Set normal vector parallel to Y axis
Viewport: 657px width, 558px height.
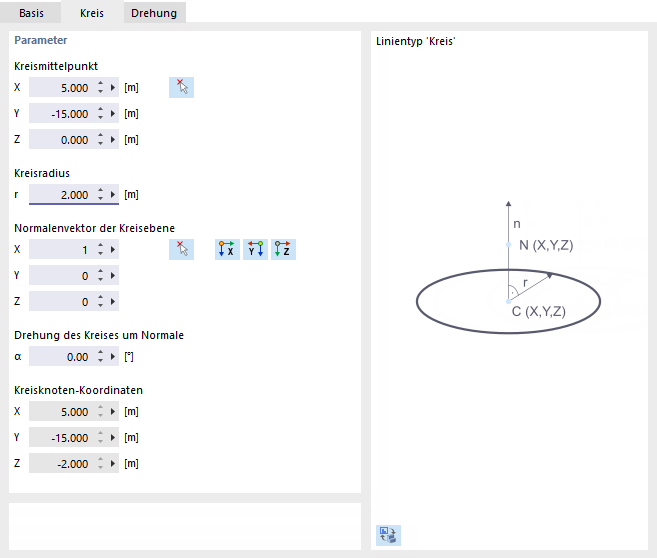(x=255, y=250)
